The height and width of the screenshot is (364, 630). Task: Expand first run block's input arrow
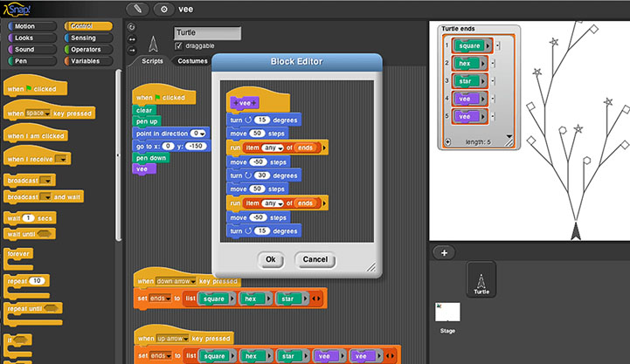(324, 148)
